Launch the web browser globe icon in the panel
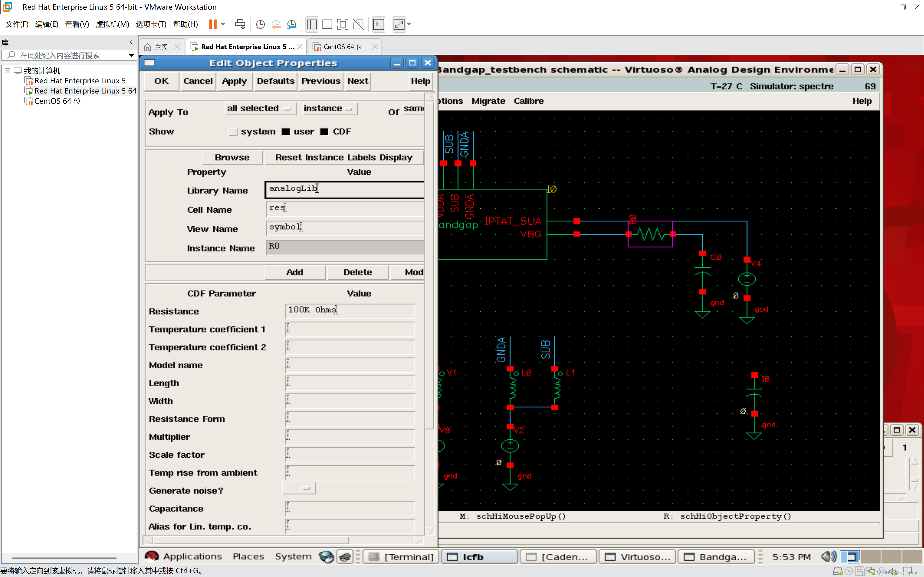The image size is (924, 577). [x=326, y=556]
